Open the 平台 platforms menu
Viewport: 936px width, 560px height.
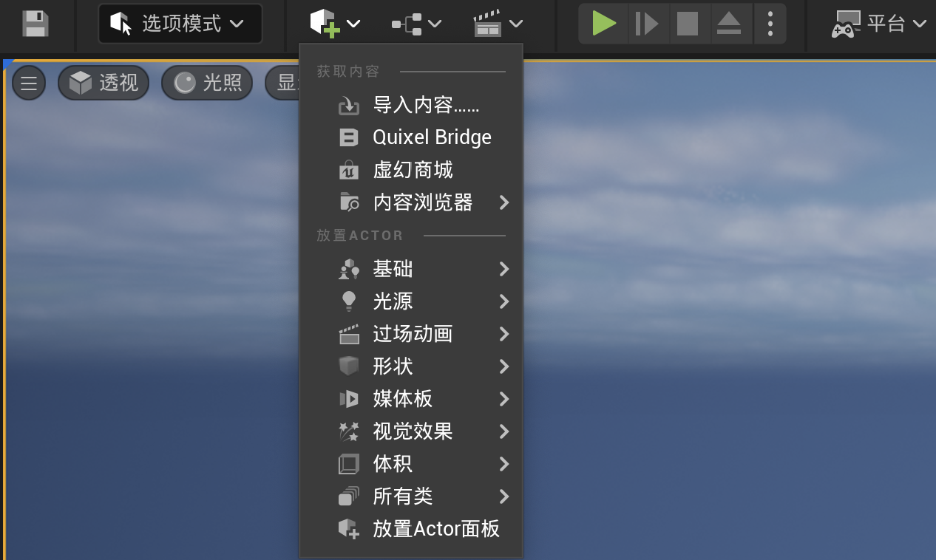pyautogui.click(x=879, y=24)
